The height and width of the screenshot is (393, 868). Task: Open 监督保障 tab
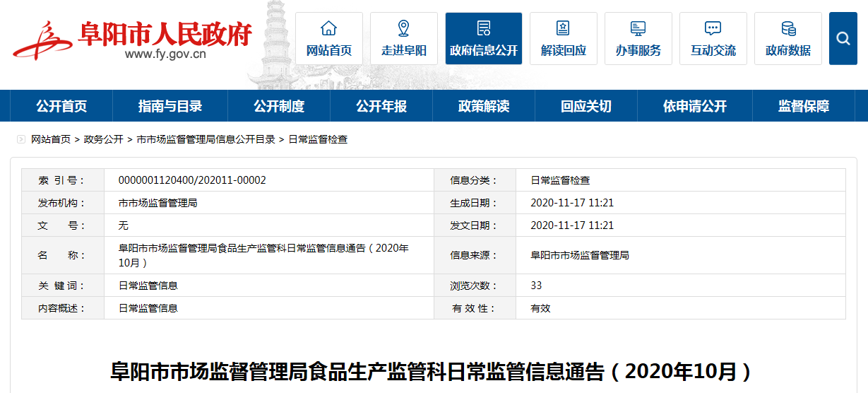[804, 106]
